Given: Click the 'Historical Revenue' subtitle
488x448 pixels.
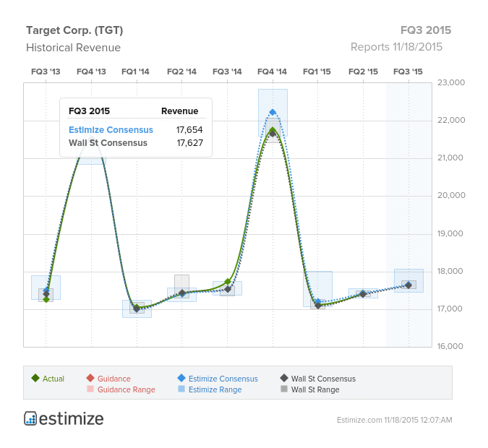Looking at the screenshot, I should coord(74,48).
